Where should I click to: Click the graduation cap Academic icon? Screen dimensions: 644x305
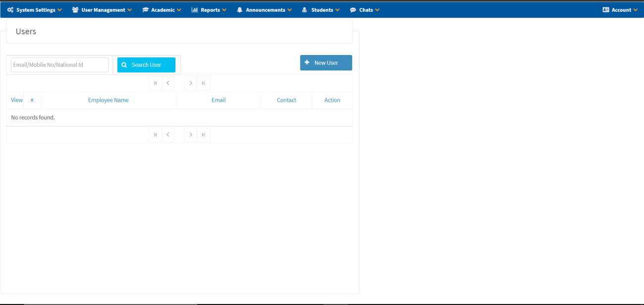pyautogui.click(x=145, y=10)
